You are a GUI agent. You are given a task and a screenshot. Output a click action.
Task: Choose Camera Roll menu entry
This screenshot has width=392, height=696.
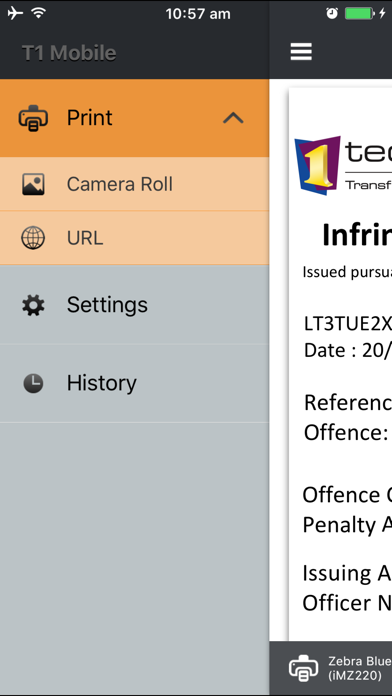[x=135, y=184]
